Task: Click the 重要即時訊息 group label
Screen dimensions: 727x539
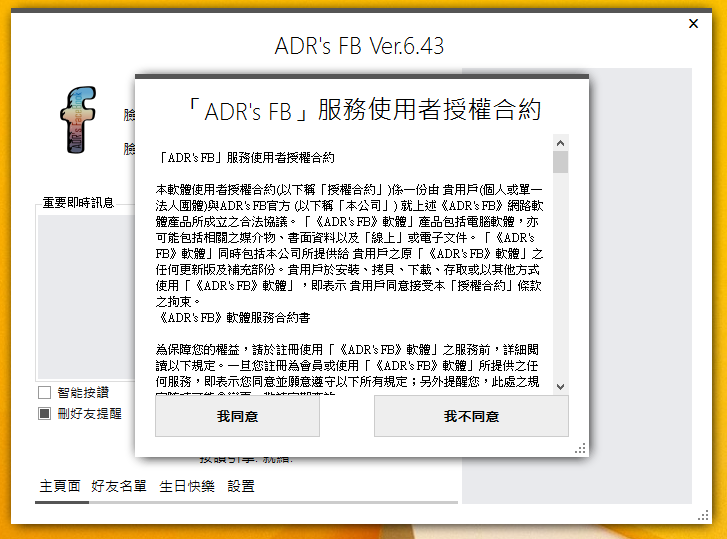Action: click(x=78, y=203)
